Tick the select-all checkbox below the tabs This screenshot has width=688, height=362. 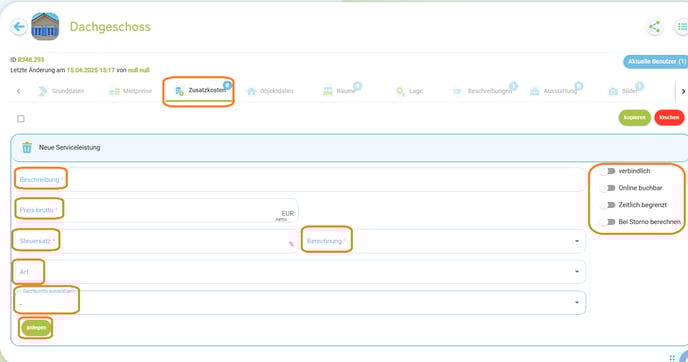click(x=21, y=118)
